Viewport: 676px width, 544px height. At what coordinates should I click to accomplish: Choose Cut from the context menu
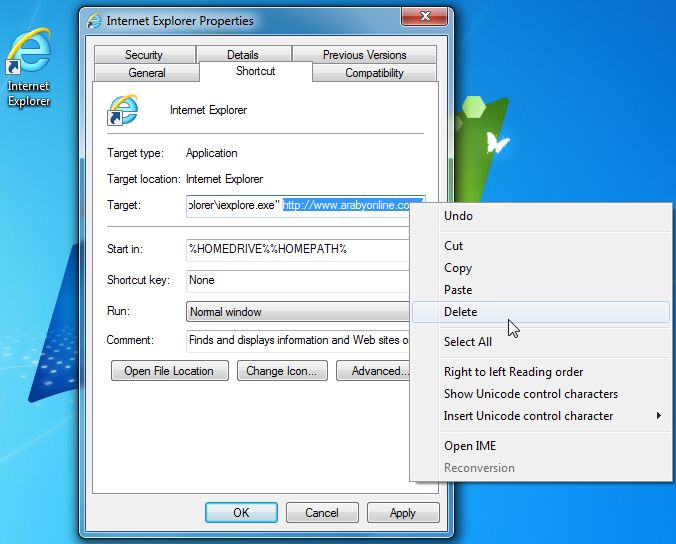pos(541,246)
